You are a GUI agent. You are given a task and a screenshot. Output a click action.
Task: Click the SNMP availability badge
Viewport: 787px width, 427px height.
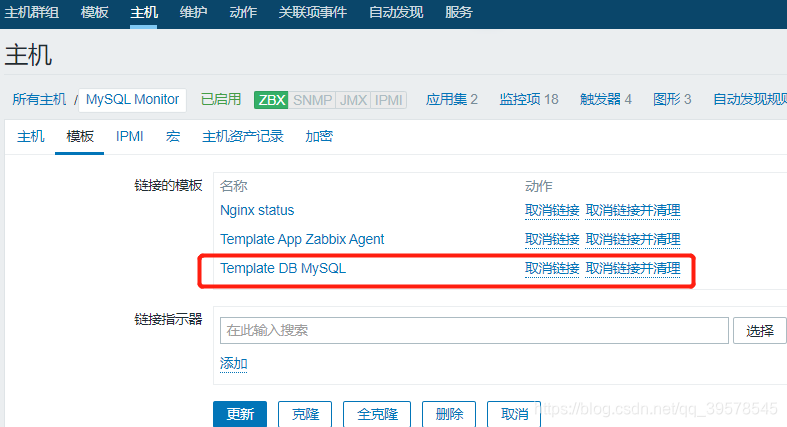312,100
